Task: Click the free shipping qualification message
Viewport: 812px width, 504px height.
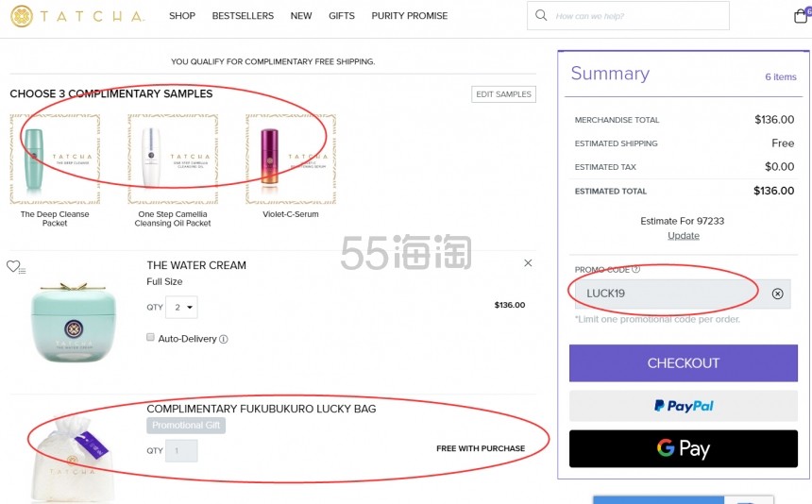Action: 273,61
